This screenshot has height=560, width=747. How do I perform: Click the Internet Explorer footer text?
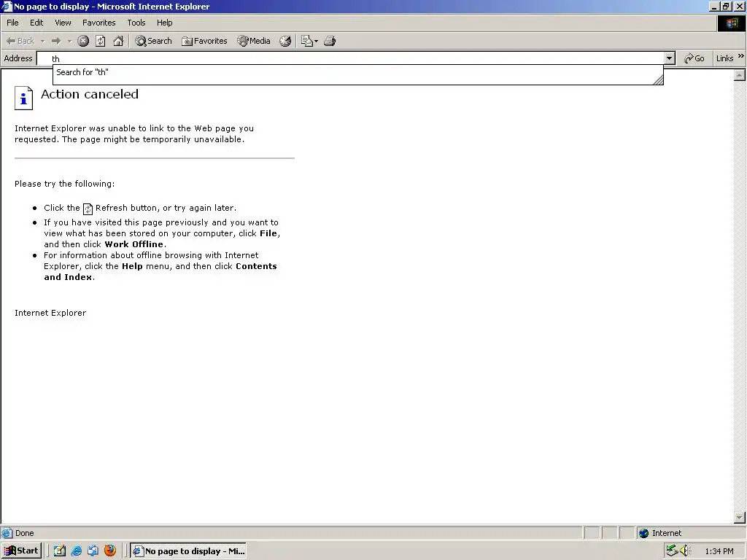click(x=50, y=313)
